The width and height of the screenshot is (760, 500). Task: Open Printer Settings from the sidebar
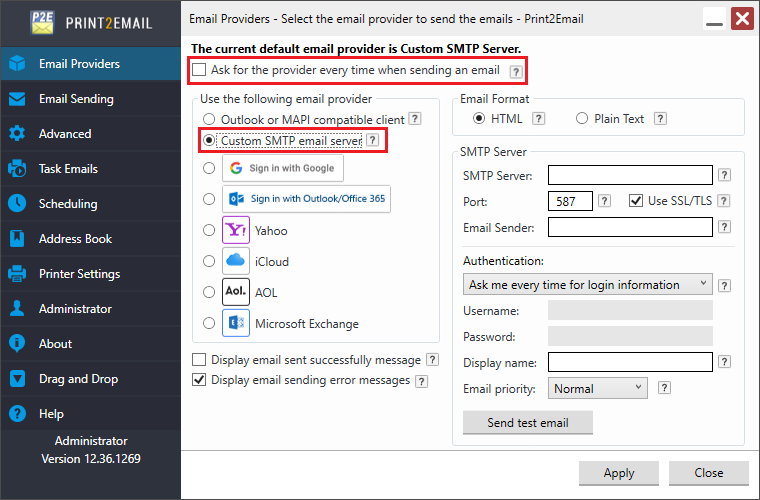(79, 274)
